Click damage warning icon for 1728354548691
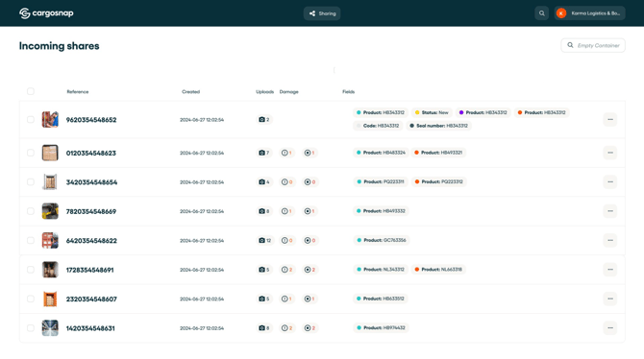 click(x=285, y=270)
